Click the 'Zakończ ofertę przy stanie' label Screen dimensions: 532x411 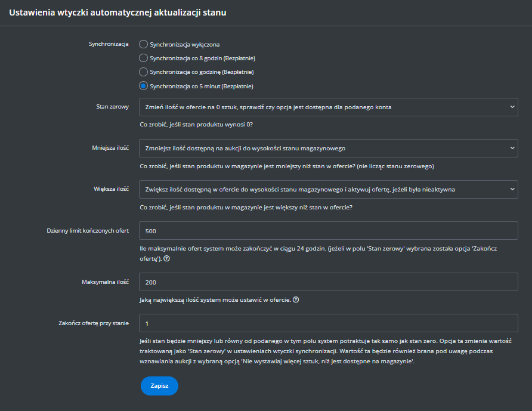(92, 323)
